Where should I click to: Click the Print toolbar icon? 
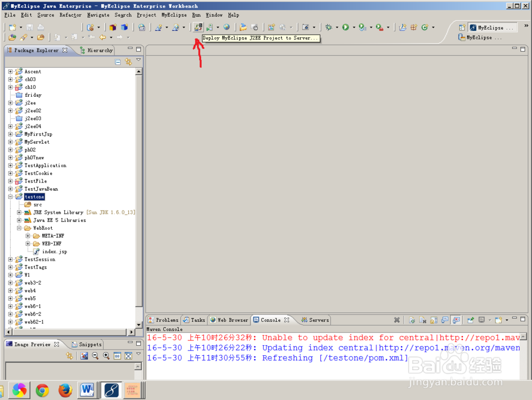pos(41,27)
